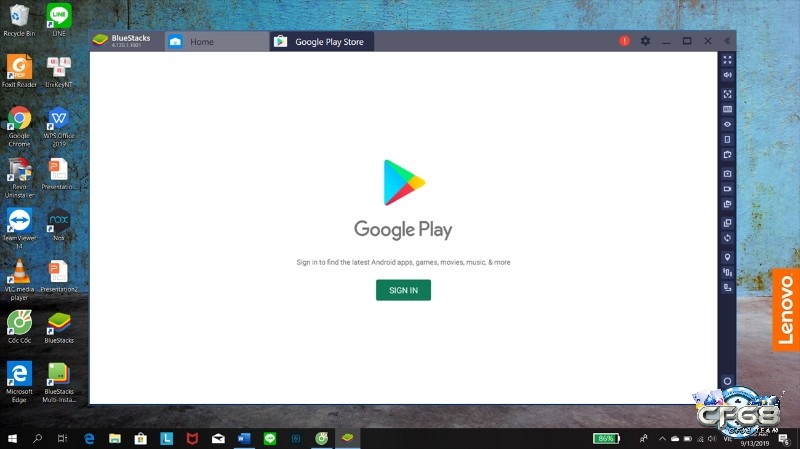Click the sync circular arrows icon
800x449 pixels.
coord(727,238)
